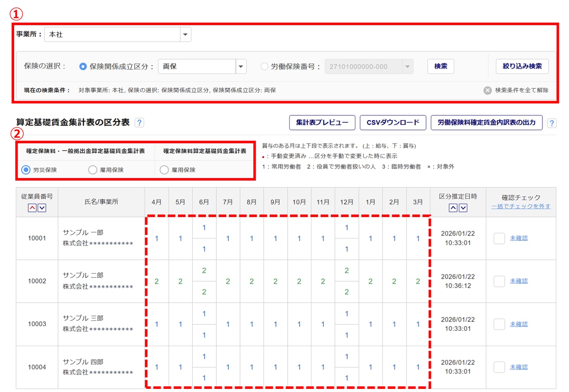The image size is (569, 392).
Task: Select 労災保険 radio option
Action: click(26, 170)
